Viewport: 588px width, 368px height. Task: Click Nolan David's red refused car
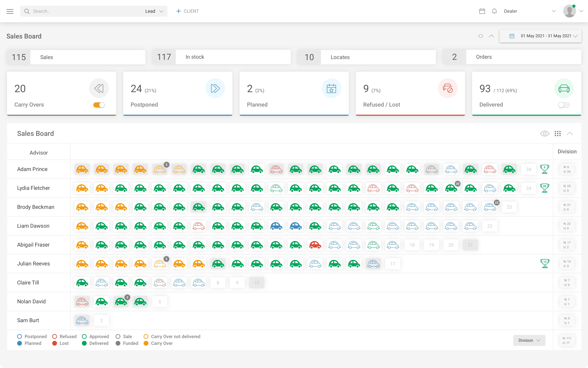coord(82,302)
